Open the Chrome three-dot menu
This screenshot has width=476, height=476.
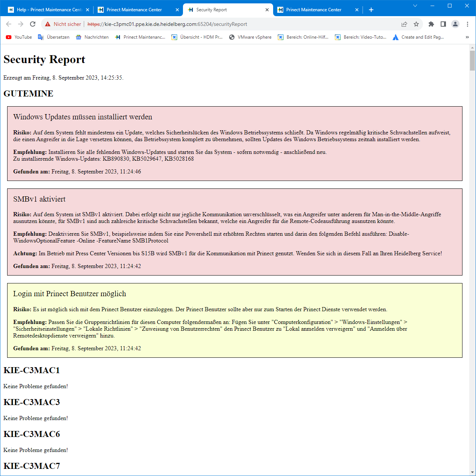pos(467,24)
